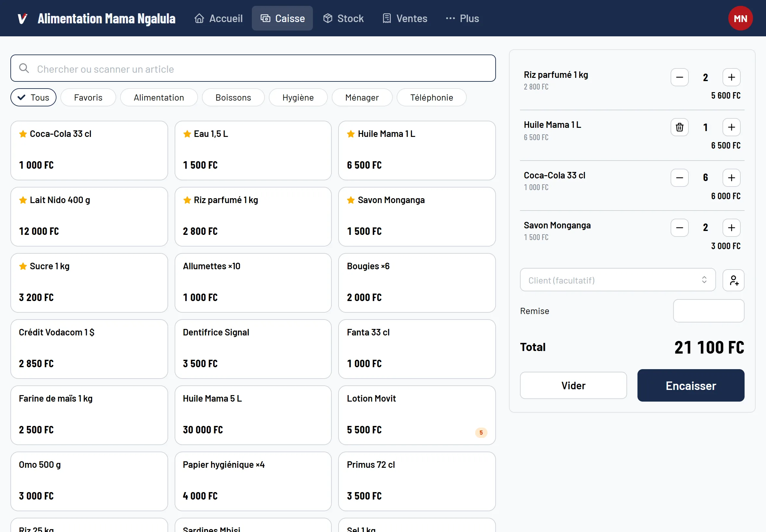Remove Huile Mama 1 L with trash icon
The height and width of the screenshot is (532, 766).
pyautogui.click(x=680, y=127)
